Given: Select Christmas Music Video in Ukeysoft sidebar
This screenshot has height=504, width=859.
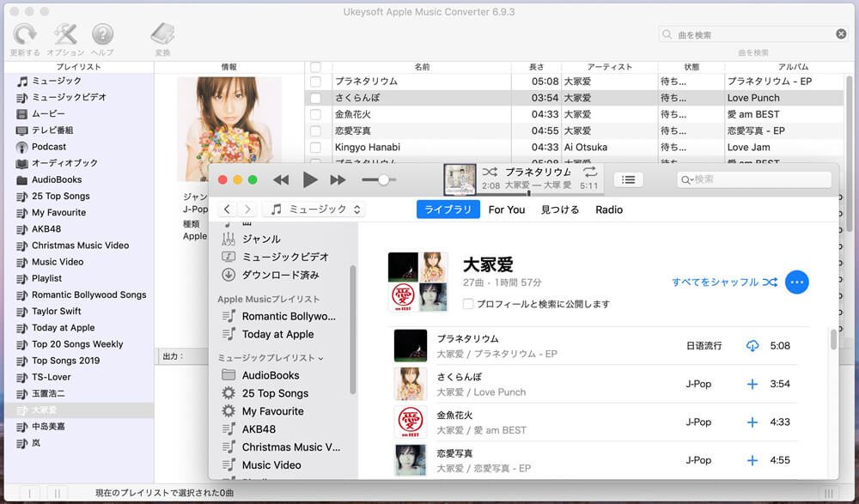Looking at the screenshot, I should tap(79, 246).
